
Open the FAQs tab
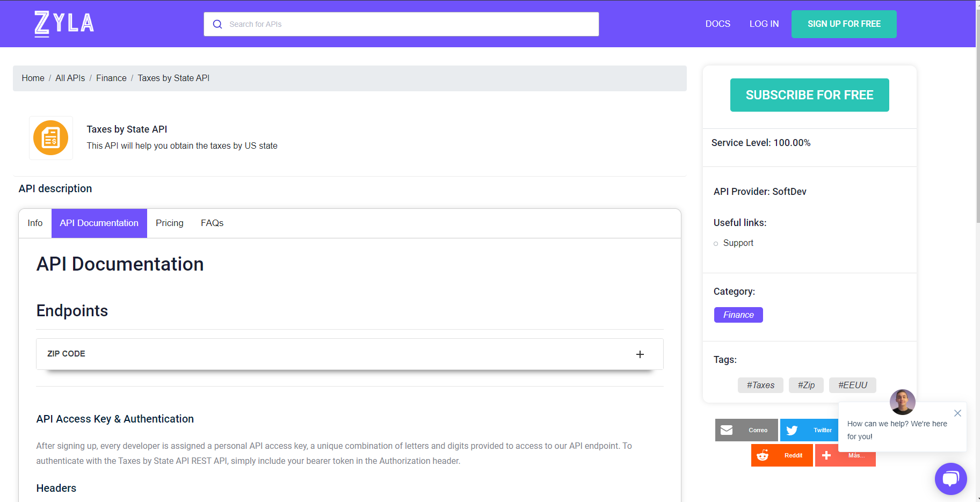click(212, 223)
